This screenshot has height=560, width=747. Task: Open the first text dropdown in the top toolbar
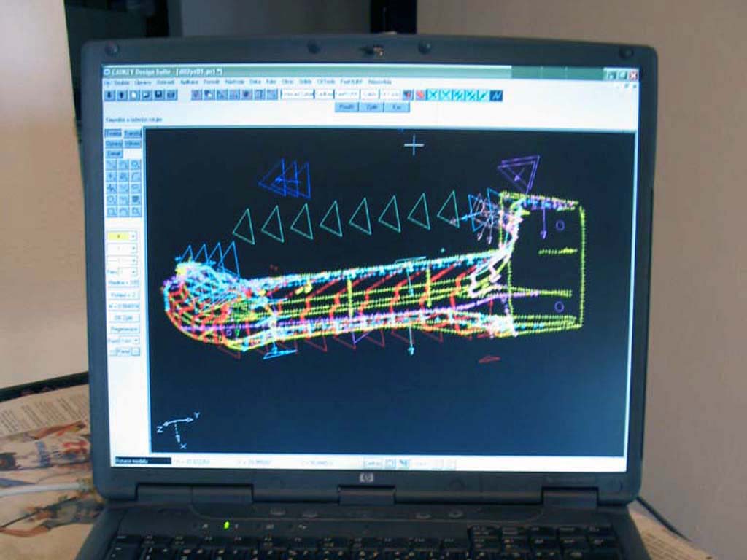coord(297,95)
